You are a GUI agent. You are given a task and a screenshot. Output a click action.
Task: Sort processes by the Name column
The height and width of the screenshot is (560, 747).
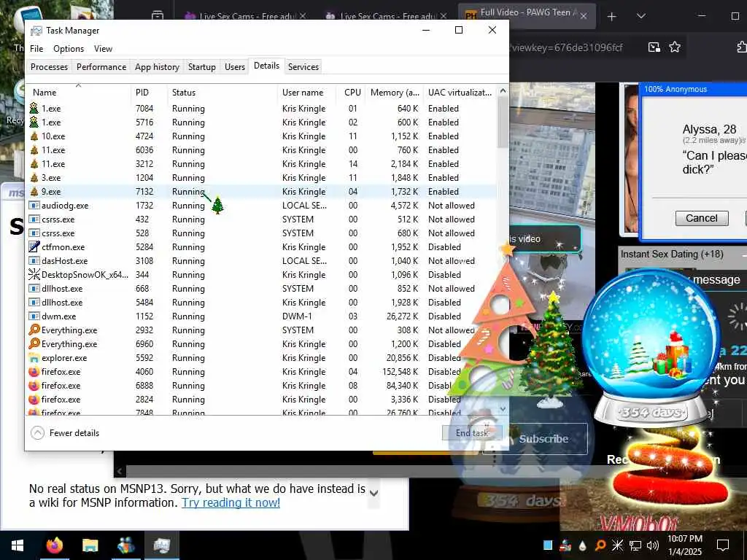pyautogui.click(x=79, y=93)
